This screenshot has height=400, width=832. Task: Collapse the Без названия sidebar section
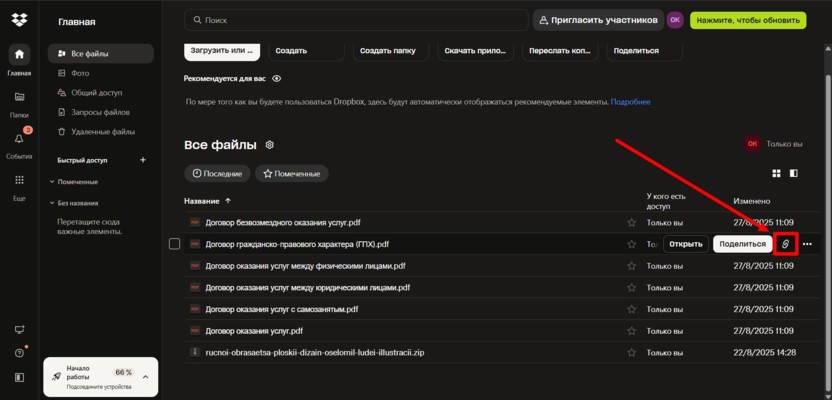click(52, 203)
